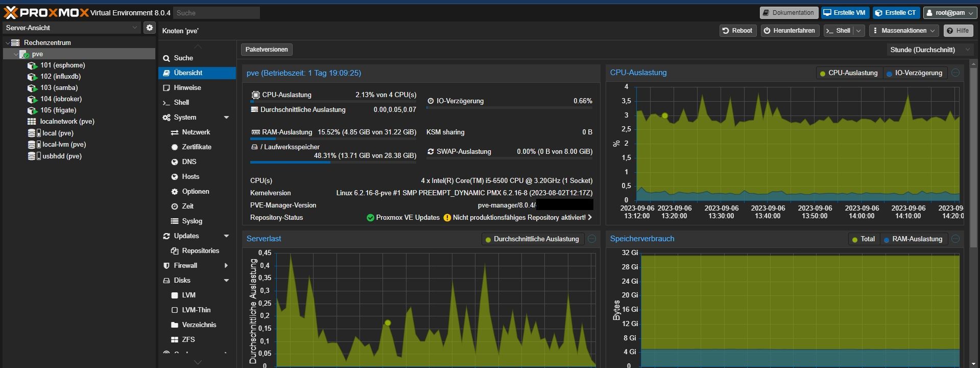The height and width of the screenshot is (368, 980).
Task: Collapse the System menu section
Action: click(226, 118)
